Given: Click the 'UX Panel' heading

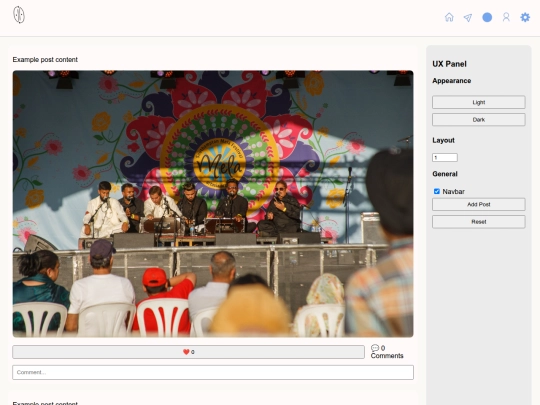Looking at the screenshot, I should [449, 64].
